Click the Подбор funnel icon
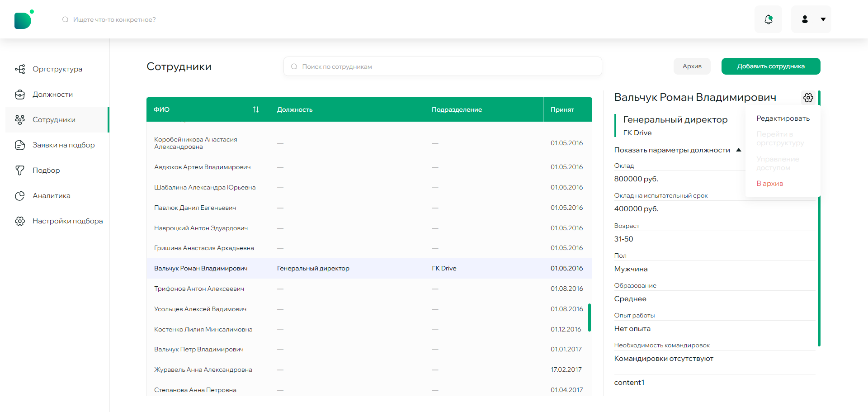The width and height of the screenshot is (868, 412). click(20, 170)
